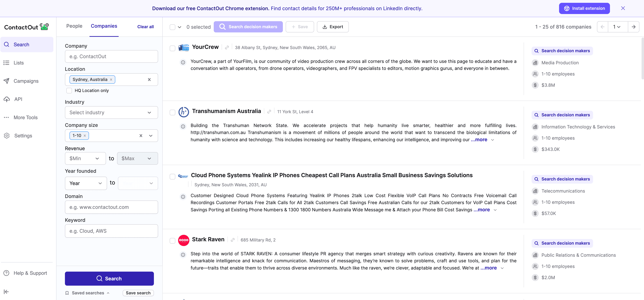Click the Keyword input field
The height and width of the screenshot is (300, 644).
(111, 231)
